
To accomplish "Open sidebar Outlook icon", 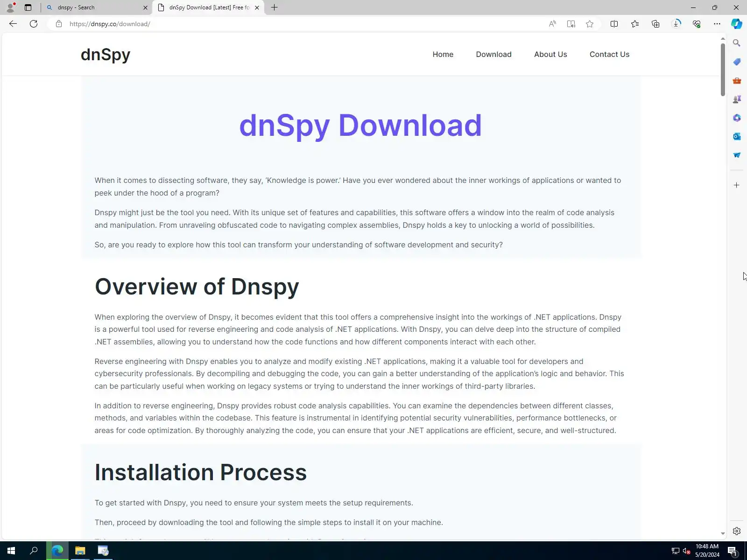I will pos(737,136).
